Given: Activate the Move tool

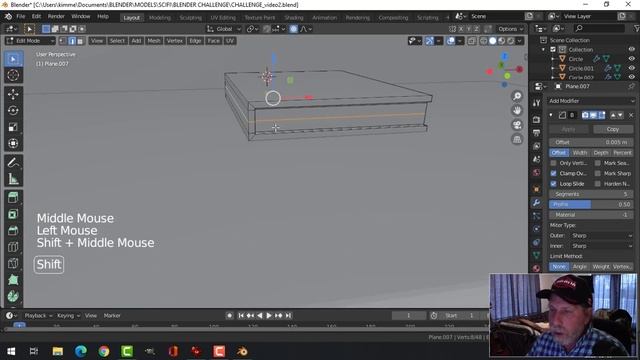Looking at the screenshot, I should coord(13,94).
